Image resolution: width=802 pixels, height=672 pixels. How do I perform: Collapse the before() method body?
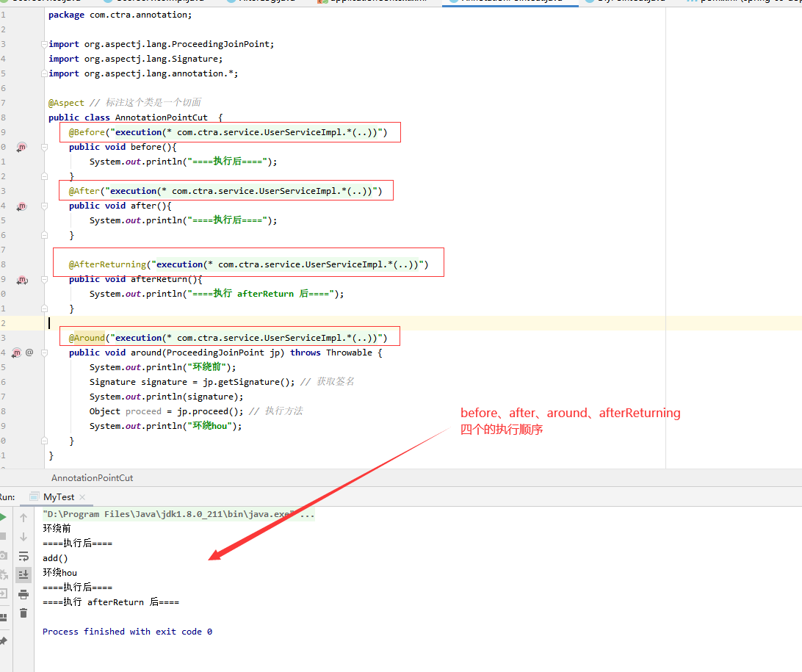(45, 148)
